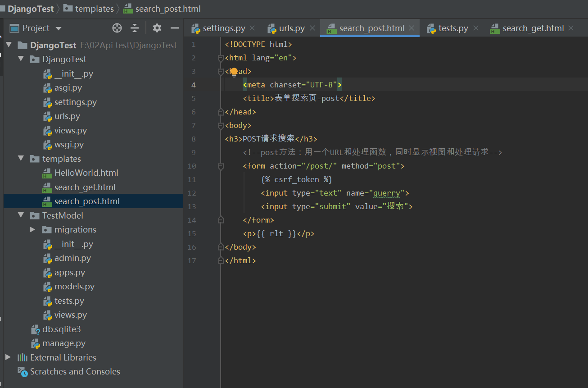This screenshot has width=588, height=388.
Task: Click DjangoTest in the breadcrumb bar
Action: pos(30,9)
